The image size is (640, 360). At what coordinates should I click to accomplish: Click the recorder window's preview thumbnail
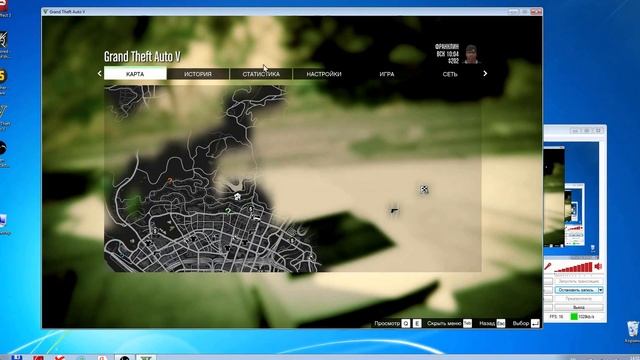[x=571, y=200]
